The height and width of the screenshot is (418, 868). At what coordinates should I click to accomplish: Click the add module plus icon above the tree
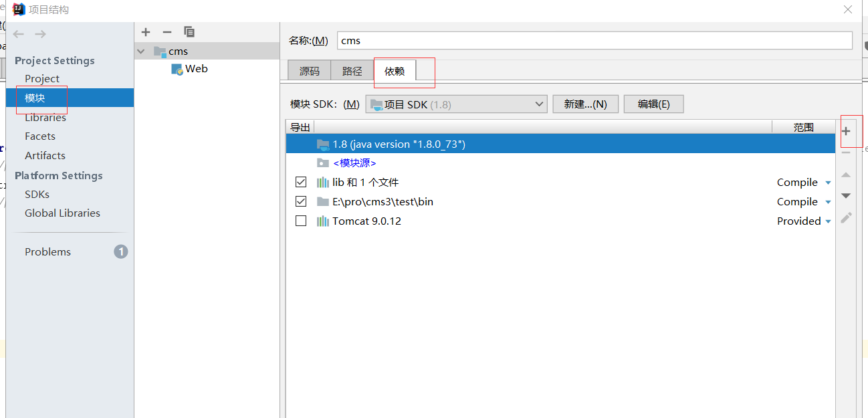tap(146, 31)
